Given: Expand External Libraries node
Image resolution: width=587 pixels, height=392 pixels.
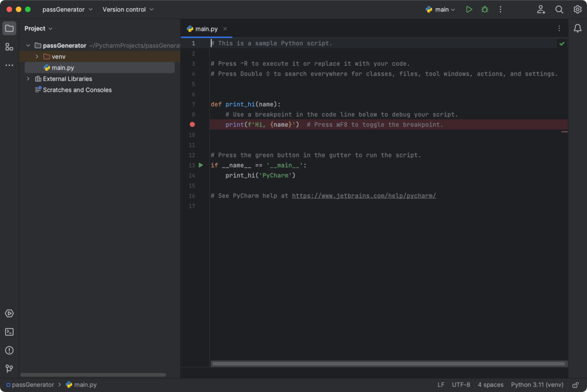Looking at the screenshot, I should 28,79.
